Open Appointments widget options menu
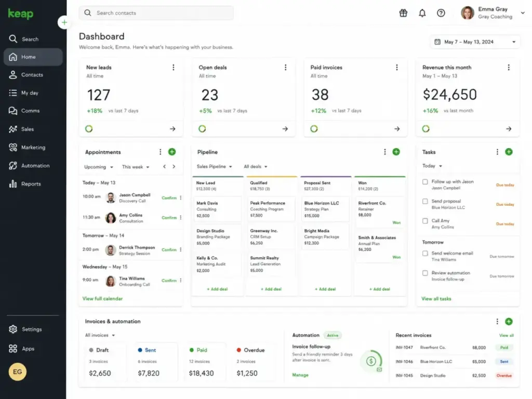 [x=160, y=152]
